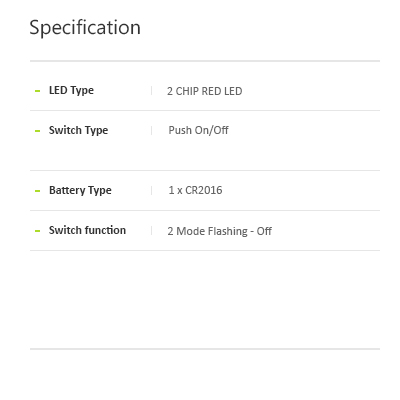Click the Push On/Off value

(198, 130)
